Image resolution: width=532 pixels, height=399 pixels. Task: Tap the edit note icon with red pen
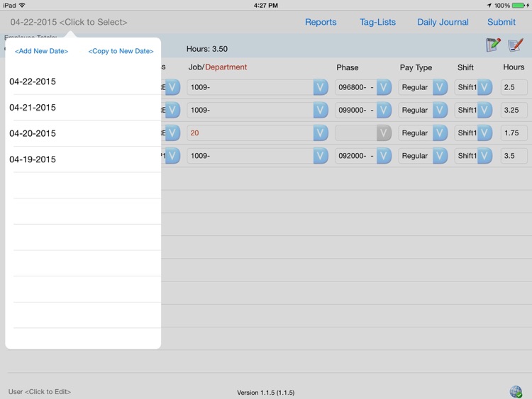click(x=516, y=45)
